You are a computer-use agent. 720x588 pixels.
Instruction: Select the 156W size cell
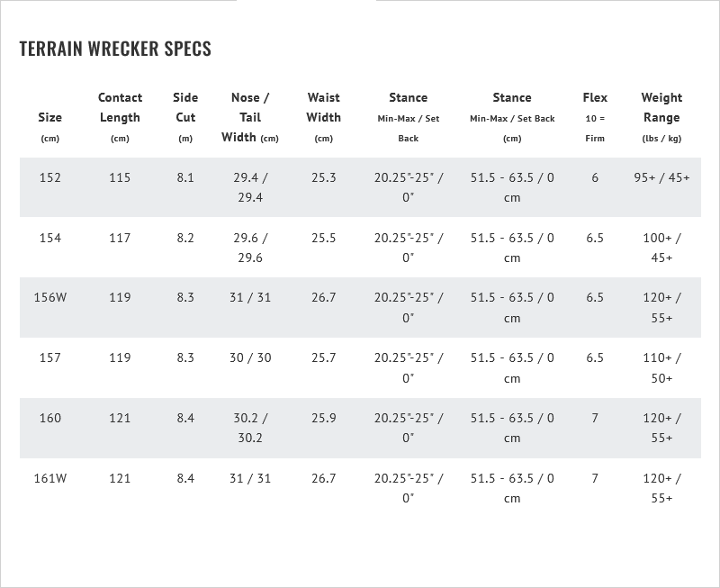pyautogui.click(x=50, y=297)
